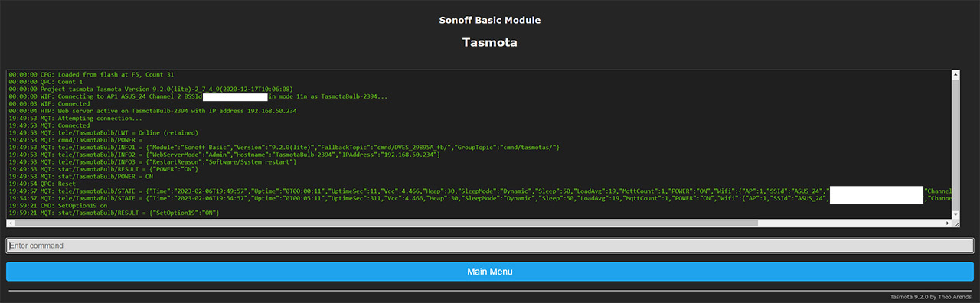Click the 'QPC: Reset' log line
Screen dimensions: 980x303
[41, 184]
